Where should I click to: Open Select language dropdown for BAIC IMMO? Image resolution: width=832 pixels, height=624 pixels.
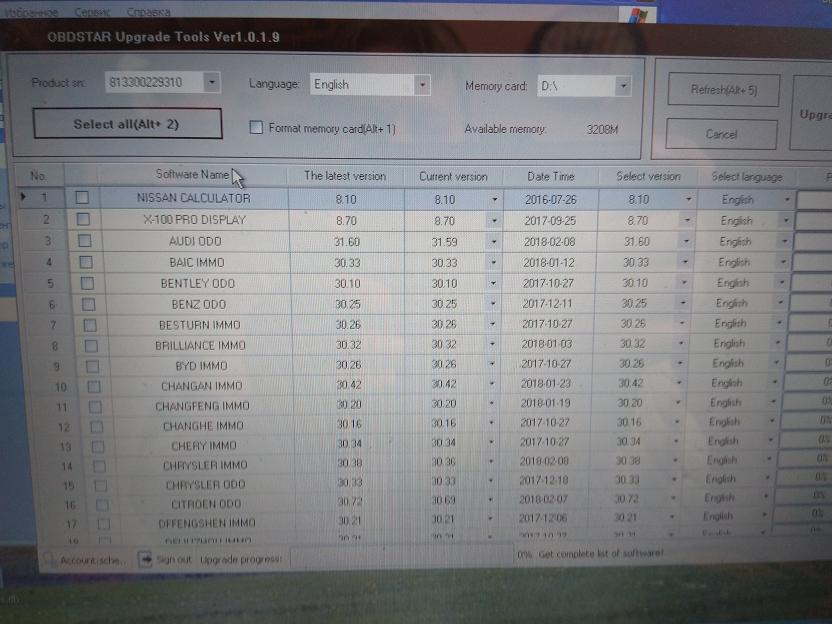[783, 262]
